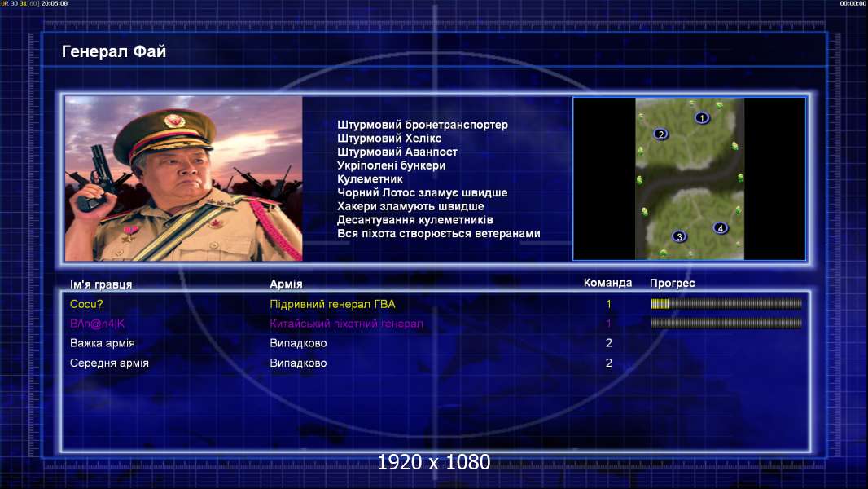868x489 pixels.
Task: Click the top-right timer 00:00:00
Action: (853, 3)
